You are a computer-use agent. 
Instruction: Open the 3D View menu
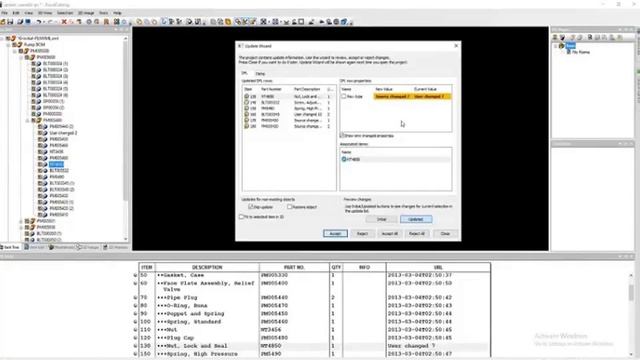[x=45, y=13]
